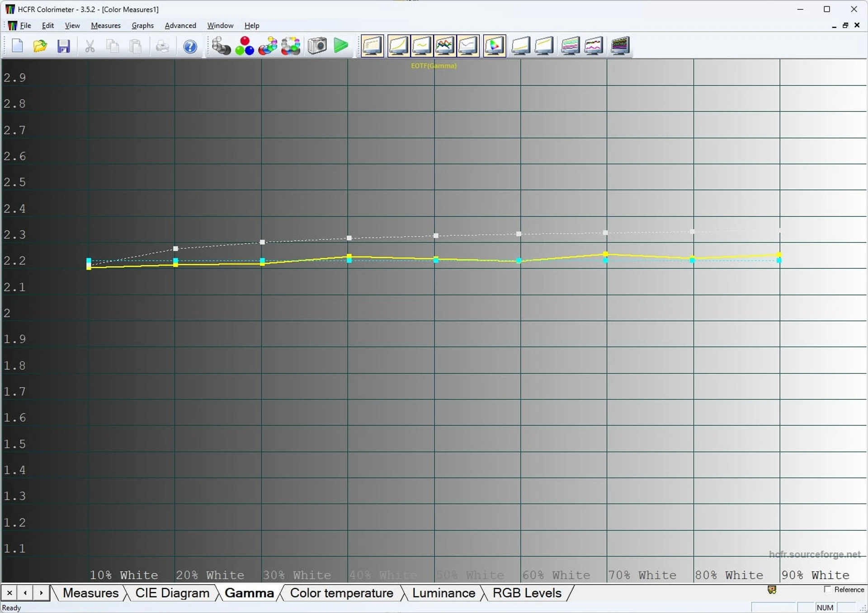This screenshot has height=613, width=868.
Task: Click the '70% White' axis label
Action: pos(642,575)
